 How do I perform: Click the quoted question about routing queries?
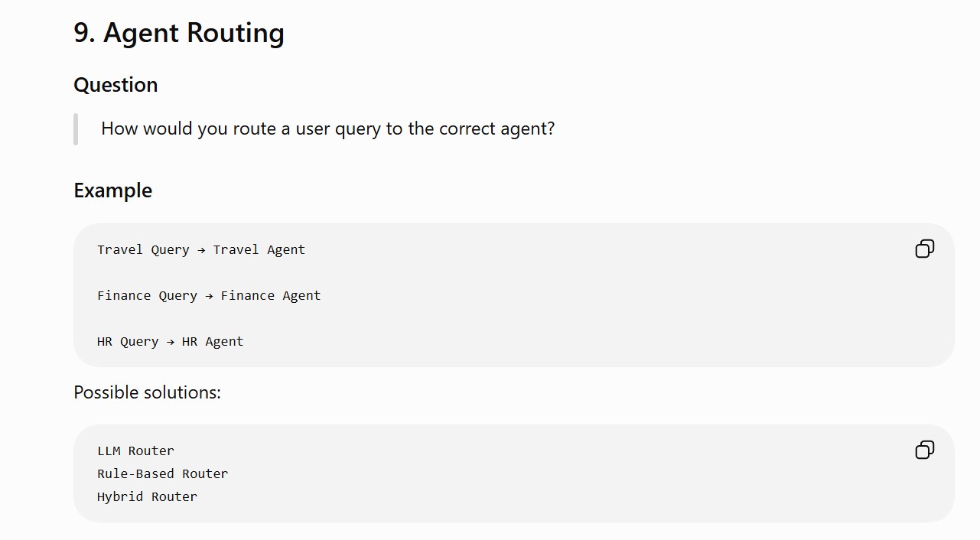[327, 128]
